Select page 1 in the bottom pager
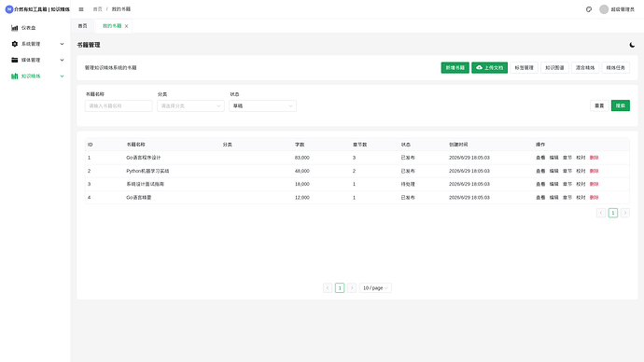The width and height of the screenshot is (644, 362). tap(340, 288)
